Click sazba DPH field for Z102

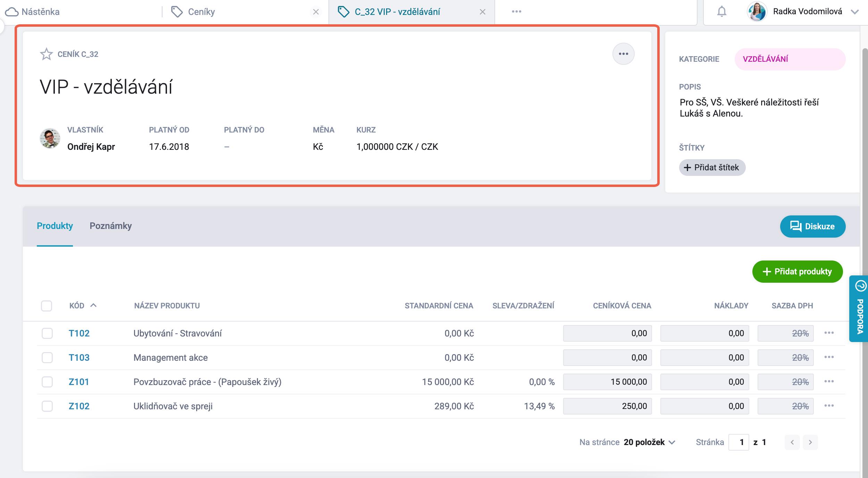coord(785,406)
